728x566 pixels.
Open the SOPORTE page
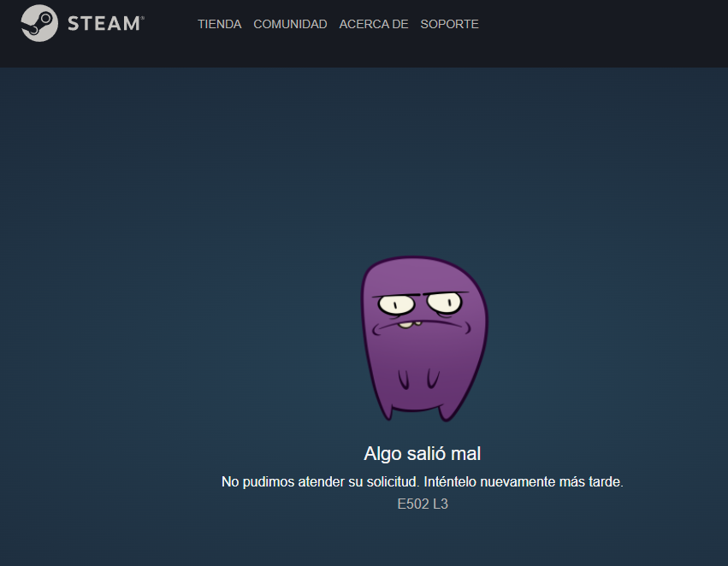coord(449,24)
